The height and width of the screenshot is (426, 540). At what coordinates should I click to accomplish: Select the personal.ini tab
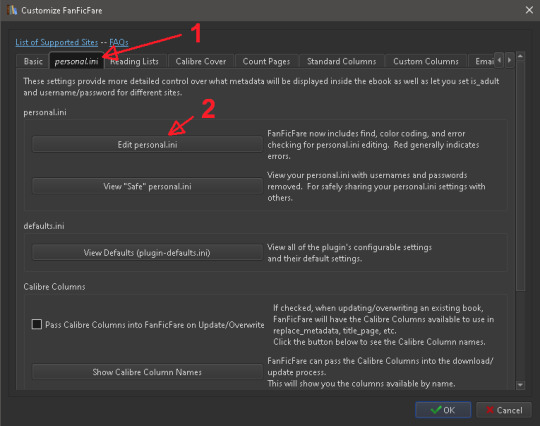[76, 61]
